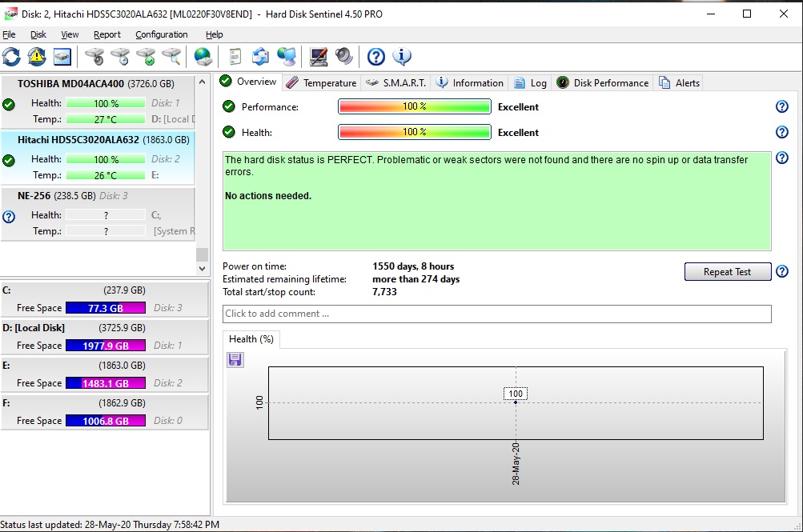Viewport: 803px width, 532px height.
Task: Minimize the Hard Disk Sentinel window
Action: coord(711,14)
